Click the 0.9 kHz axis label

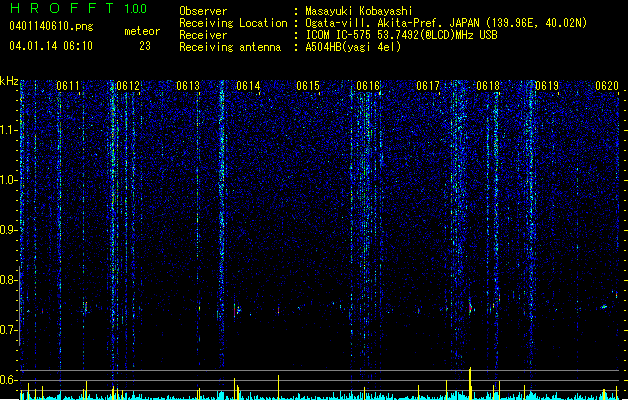[x=8, y=230]
